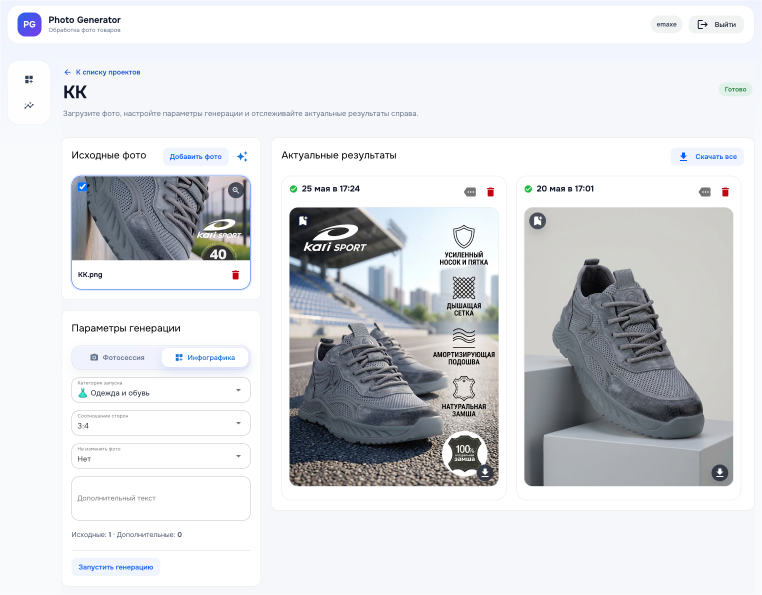Expand the Одежда и обувь category dropdown
762x595 pixels.
(161, 390)
